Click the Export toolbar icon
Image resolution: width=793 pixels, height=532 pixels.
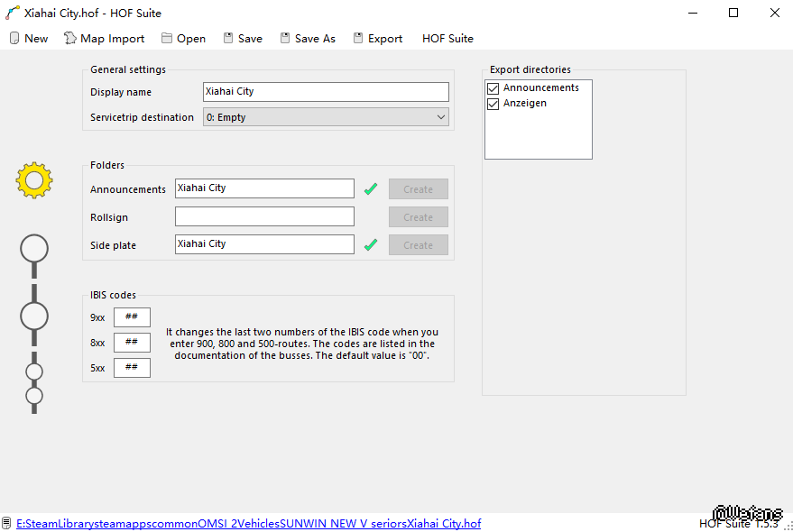click(x=358, y=39)
